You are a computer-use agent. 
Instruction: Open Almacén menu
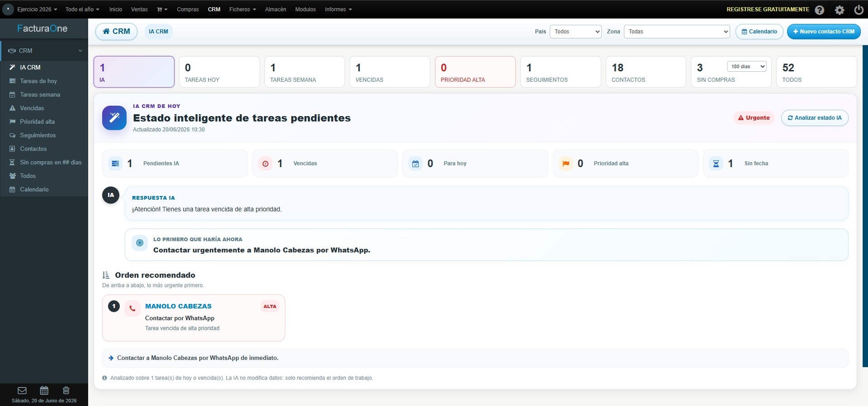[x=276, y=9]
